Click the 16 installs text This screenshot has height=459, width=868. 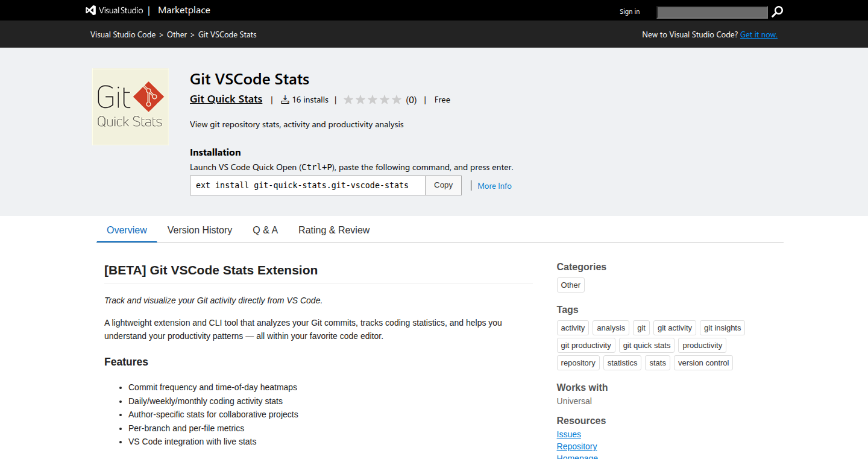click(310, 100)
